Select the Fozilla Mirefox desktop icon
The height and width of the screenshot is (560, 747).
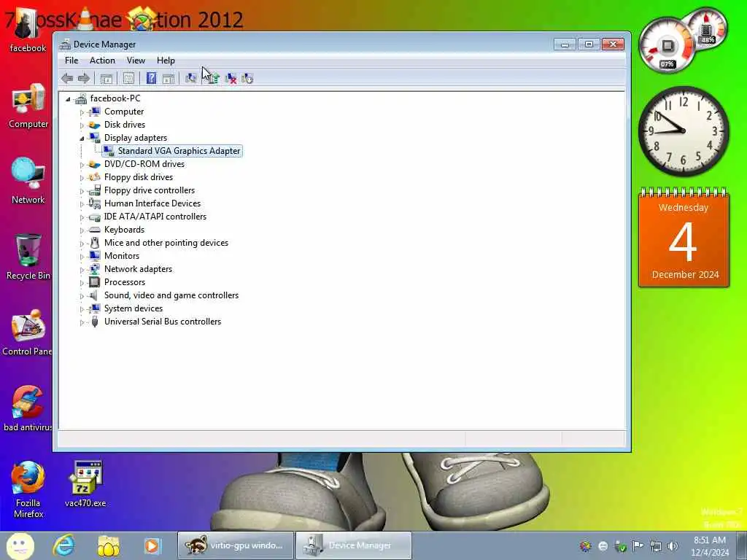tap(28, 490)
